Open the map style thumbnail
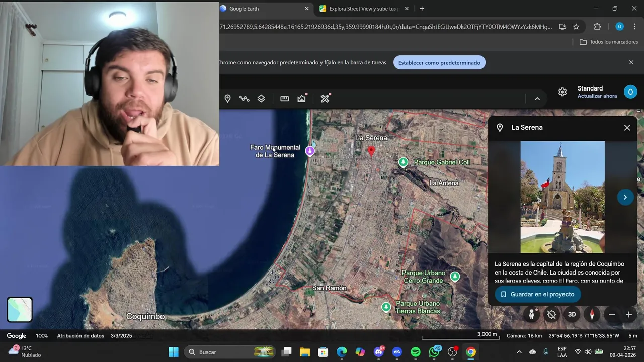The height and width of the screenshot is (362, 644). (20, 309)
